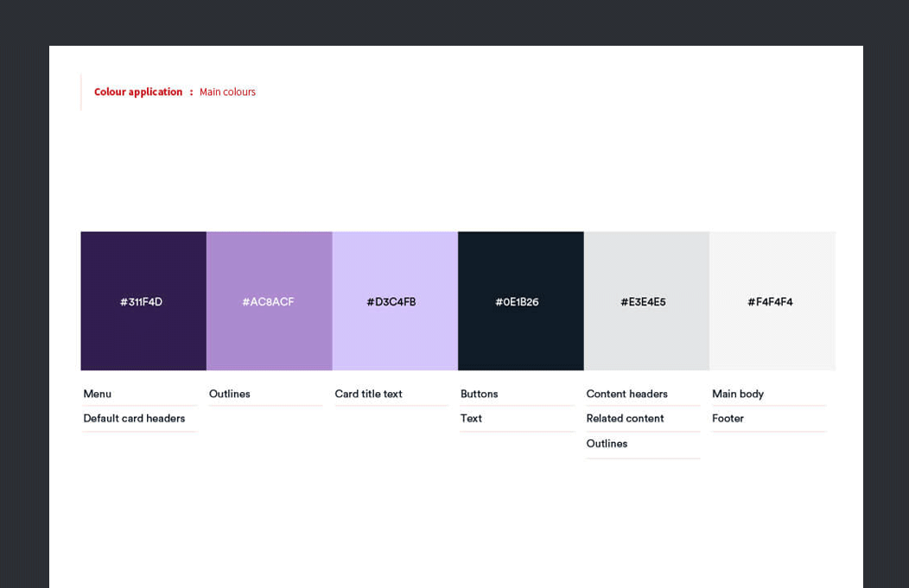The height and width of the screenshot is (588, 909).
Task: Click 'Outlines' label under the #AC8ACF swatch
Action: coord(230,394)
